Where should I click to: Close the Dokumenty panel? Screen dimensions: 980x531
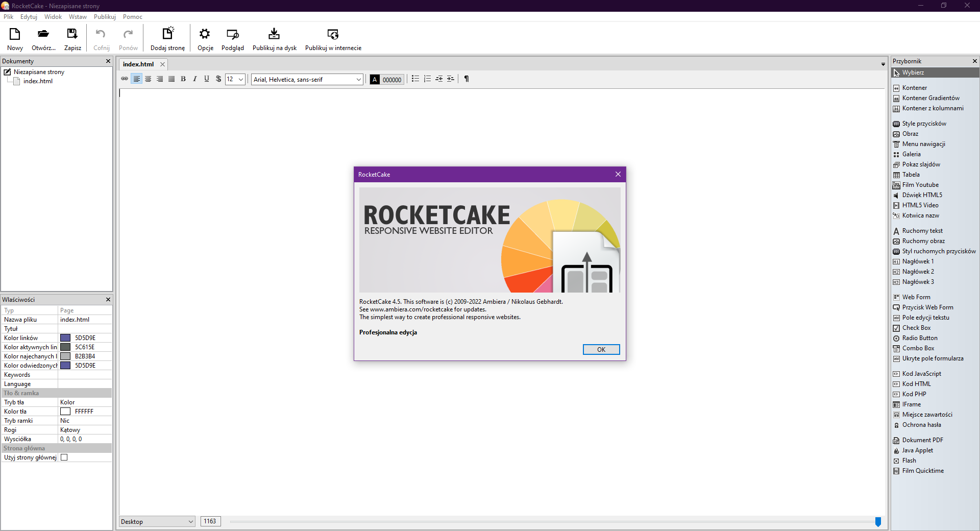coord(108,61)
